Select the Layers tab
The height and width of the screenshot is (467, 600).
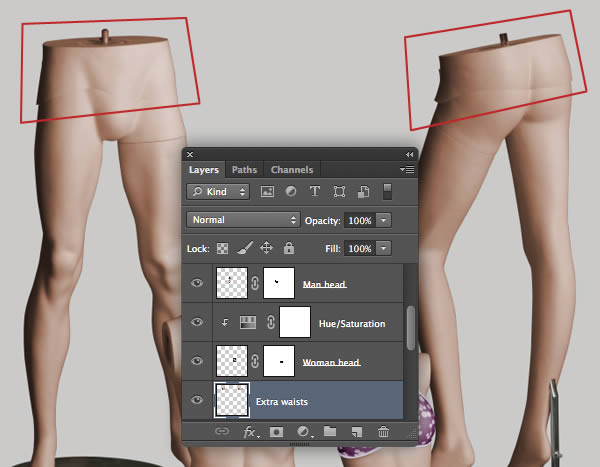[204, 170]
